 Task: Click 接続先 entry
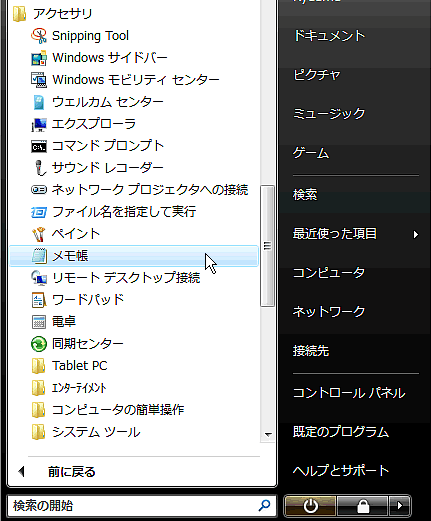coord(311,351)
